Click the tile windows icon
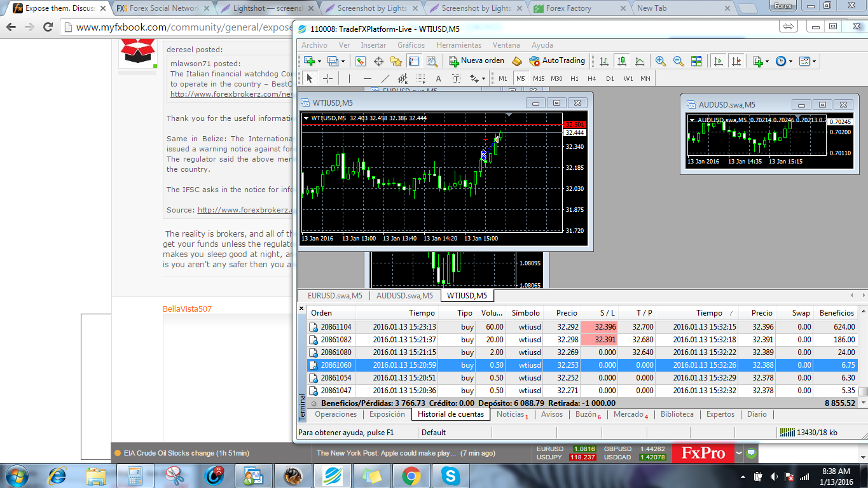868x488 pixels. click(696, 61)
